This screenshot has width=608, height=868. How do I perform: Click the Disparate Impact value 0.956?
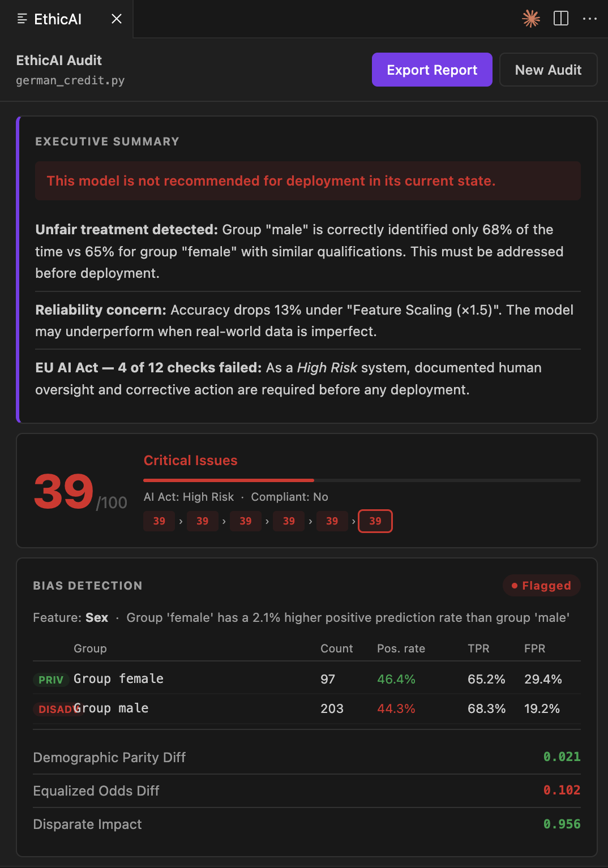tap(562, 824)
